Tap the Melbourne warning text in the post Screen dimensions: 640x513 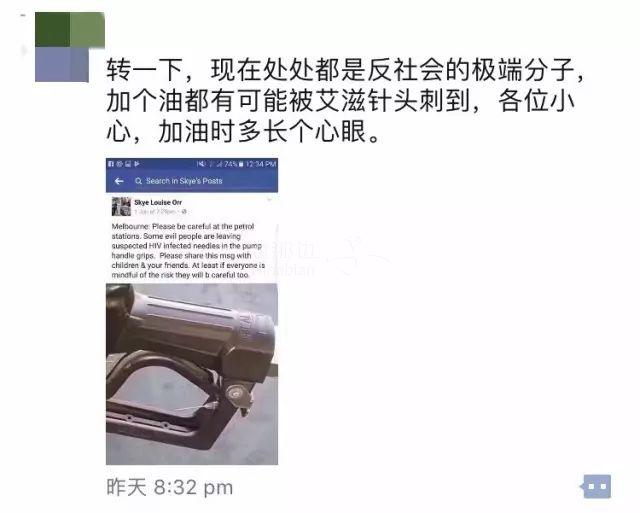(x=188, y=251)
